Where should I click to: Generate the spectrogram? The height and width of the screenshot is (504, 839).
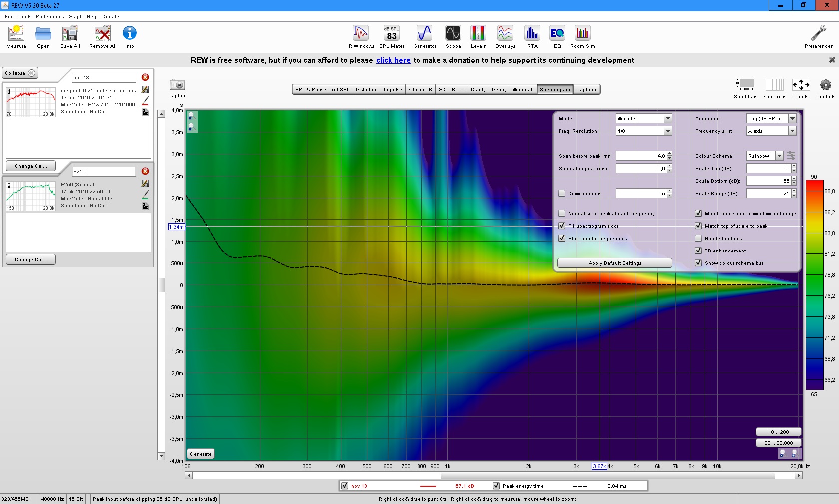(201, 454)
